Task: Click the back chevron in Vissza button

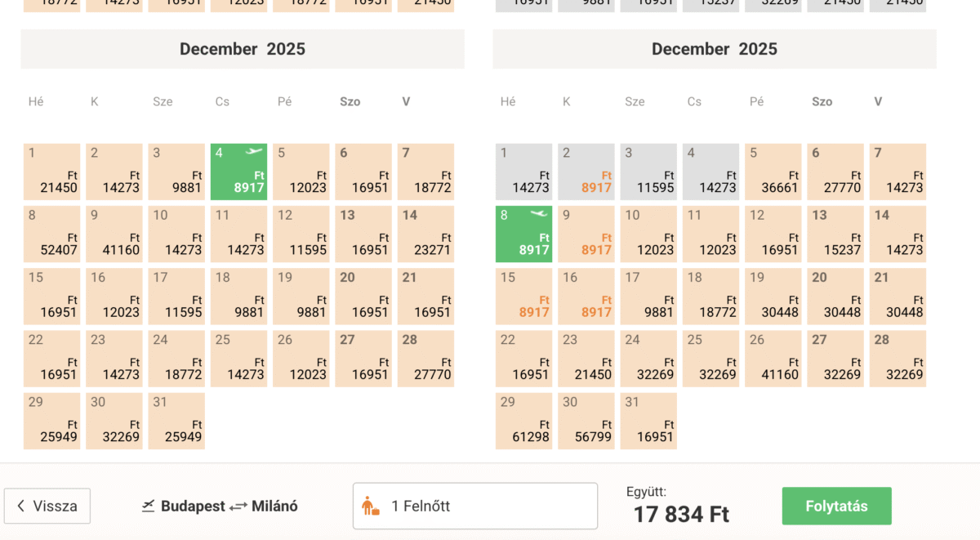Action: pos(20,506)
